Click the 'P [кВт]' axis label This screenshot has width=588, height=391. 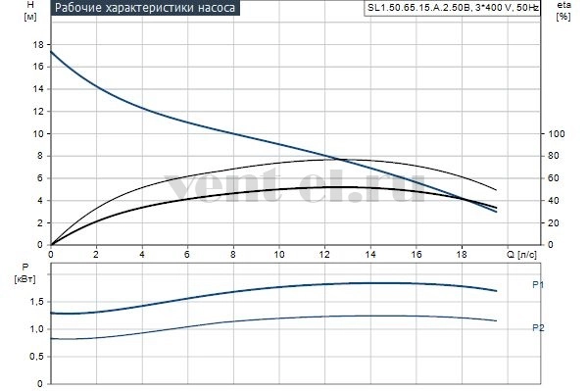(x=25, y=273)
